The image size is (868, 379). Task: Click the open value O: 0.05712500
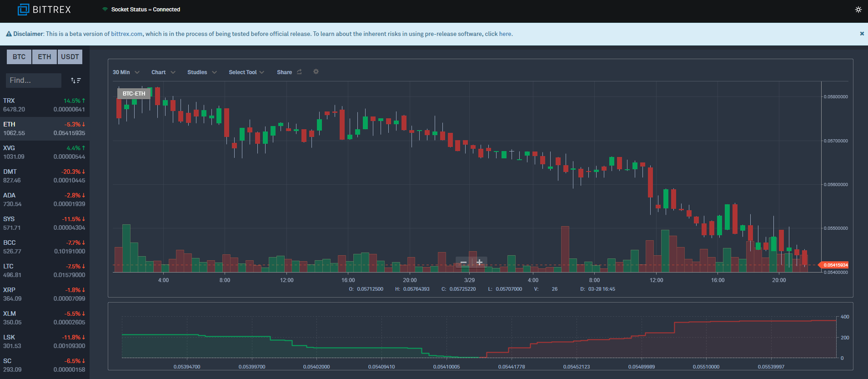click(366, 289)
